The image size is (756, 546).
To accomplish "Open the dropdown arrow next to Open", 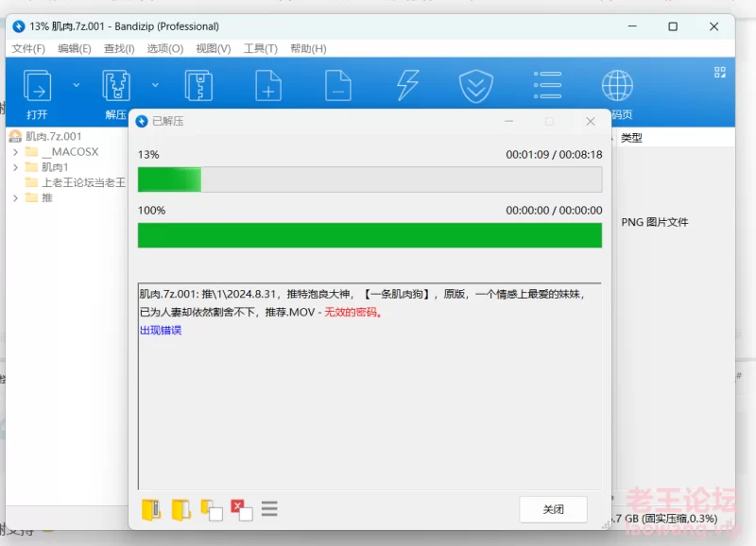I will click(77, 85).
